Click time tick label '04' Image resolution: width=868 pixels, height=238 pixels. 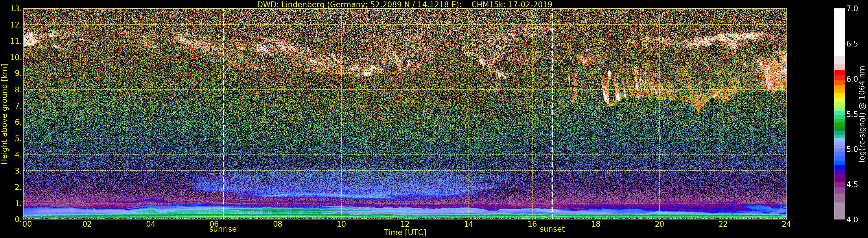pos(151,224)
